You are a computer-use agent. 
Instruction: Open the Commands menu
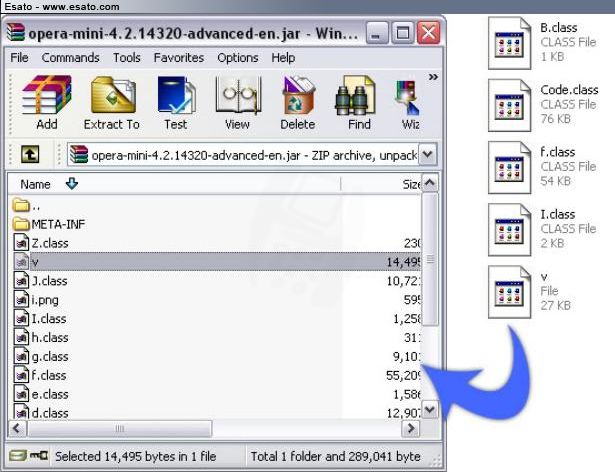click(x=70, y=58)
